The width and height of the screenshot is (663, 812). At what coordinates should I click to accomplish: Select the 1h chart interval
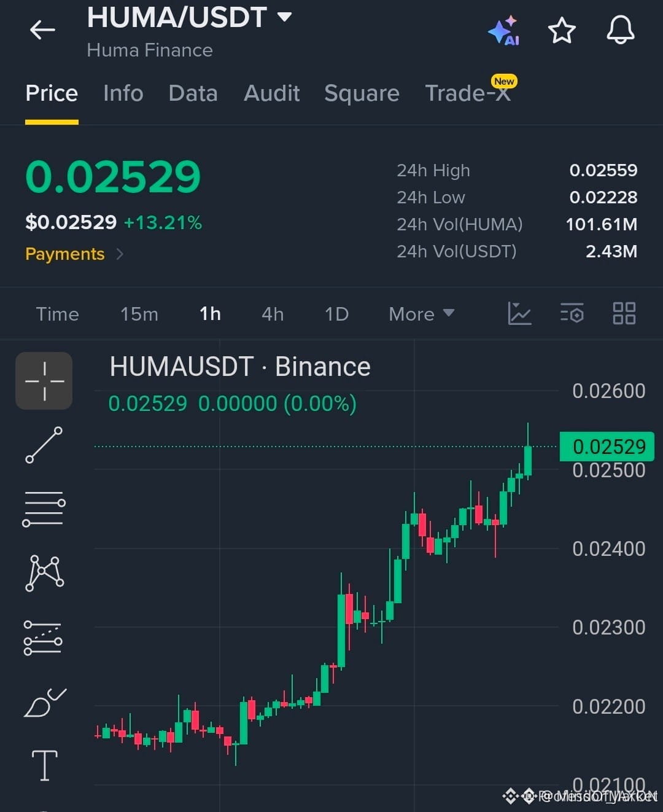click(210, 314)
